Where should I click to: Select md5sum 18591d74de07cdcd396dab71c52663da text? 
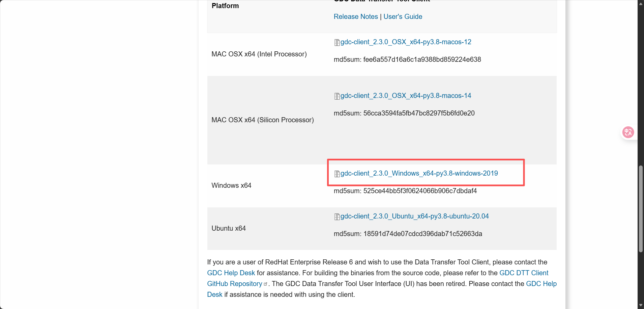[408, 234]
